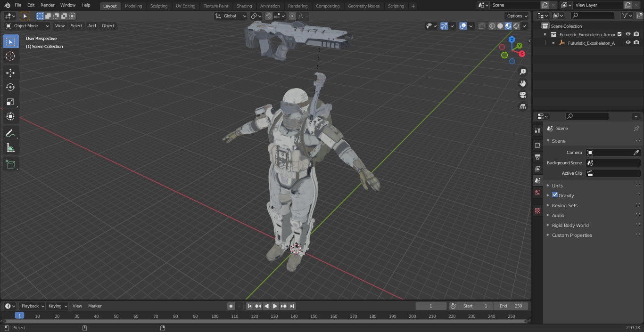The image size is (644, 332).
Task: Switch orthographic/perspective grid icon
Action: point(522,107)
